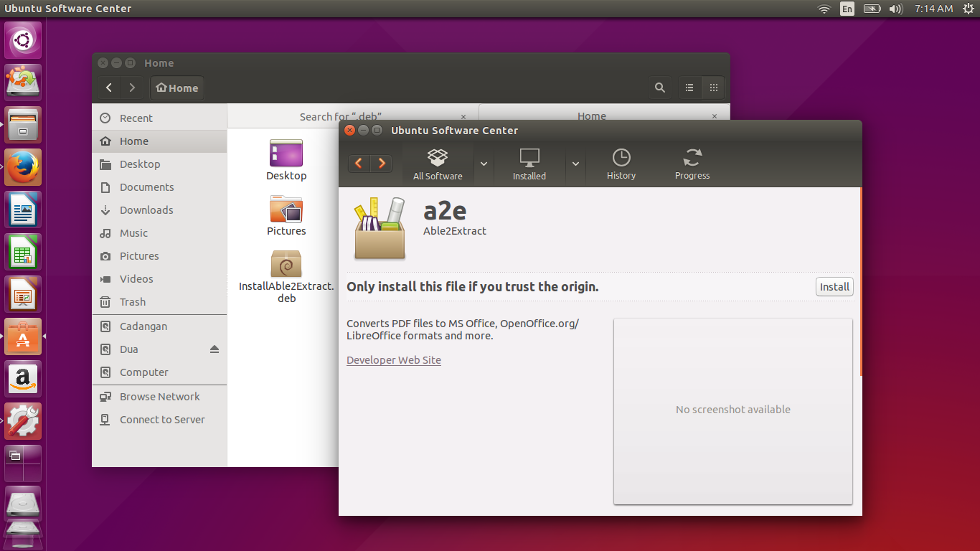Open clock showing 7:14 AM
The width and height of the screenshot is (980, 551).
click(933, 9)
